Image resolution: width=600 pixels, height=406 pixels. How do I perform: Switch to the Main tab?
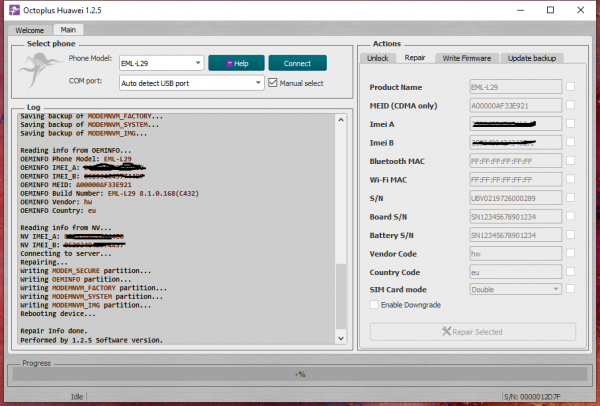[68, 29]
